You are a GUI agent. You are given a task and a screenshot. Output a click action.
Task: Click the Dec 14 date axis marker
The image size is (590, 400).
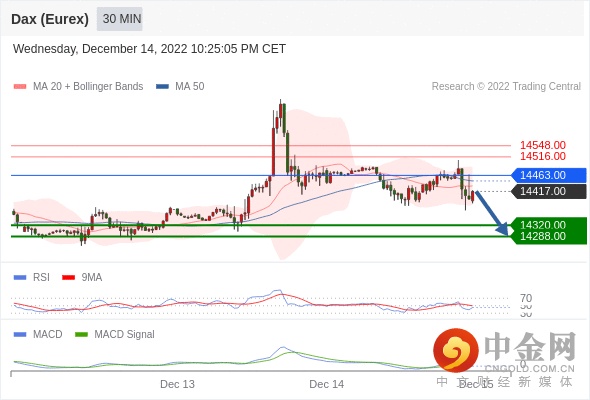(326, 384)
